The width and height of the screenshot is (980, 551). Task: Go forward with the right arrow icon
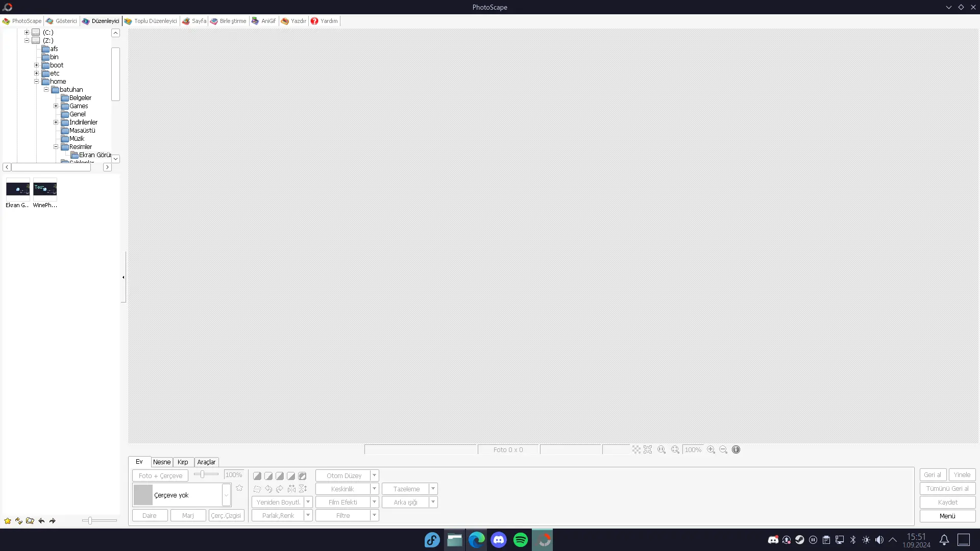(52, 521)
